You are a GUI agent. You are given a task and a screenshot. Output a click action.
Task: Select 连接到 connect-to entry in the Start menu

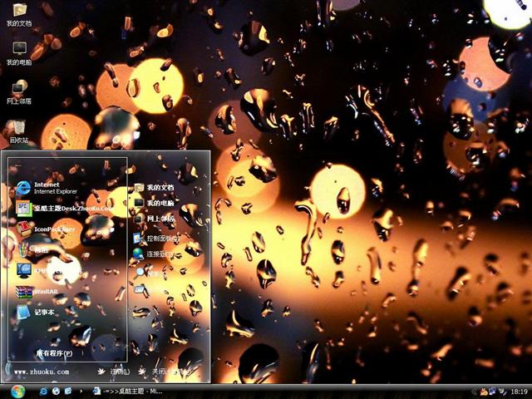tap(153, 254)
